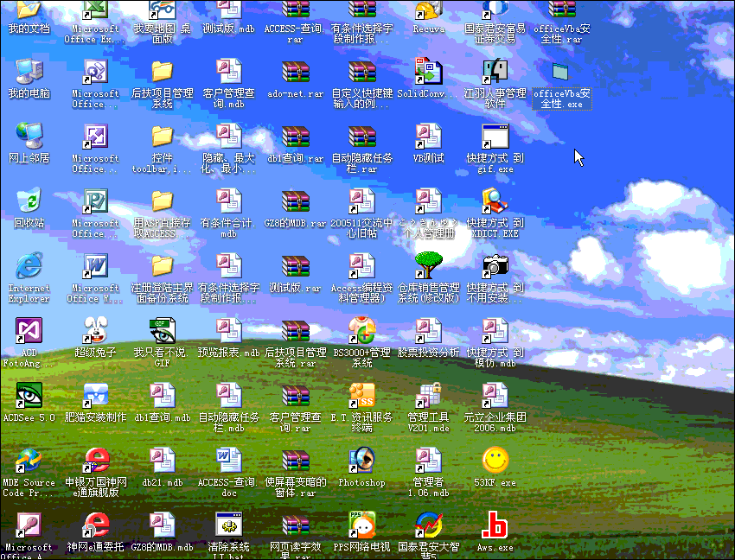Click the BS3000+管理系统 icon
The image size is (735, 560).
[361, 331]
